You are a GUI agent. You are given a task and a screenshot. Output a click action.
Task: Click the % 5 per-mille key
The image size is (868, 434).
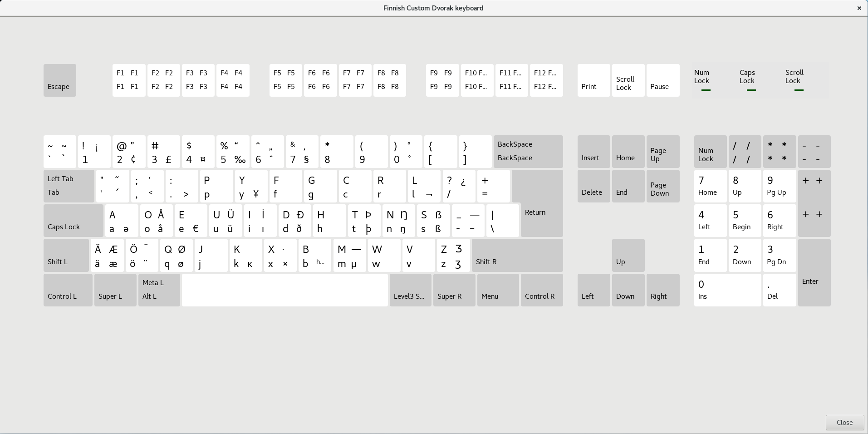click(x=233, y=152)
